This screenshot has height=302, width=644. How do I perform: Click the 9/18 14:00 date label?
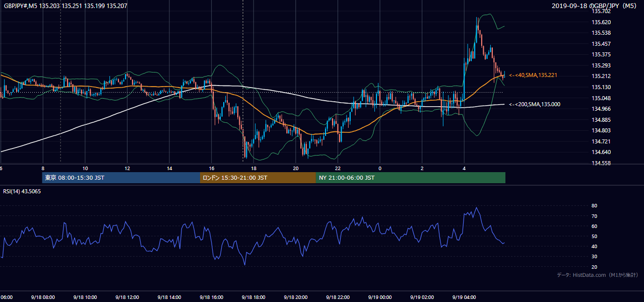[169, 297]
